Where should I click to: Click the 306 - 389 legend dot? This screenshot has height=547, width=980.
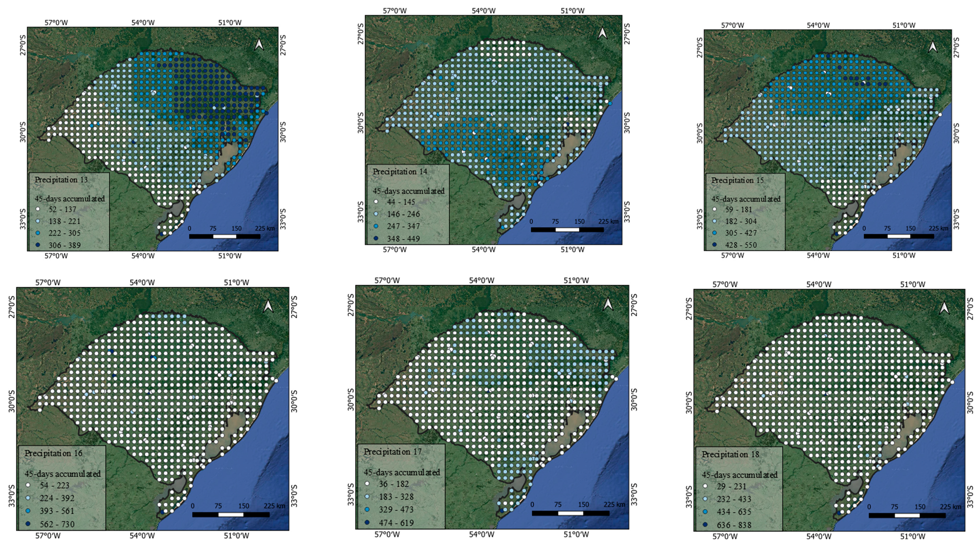(38, 245)
